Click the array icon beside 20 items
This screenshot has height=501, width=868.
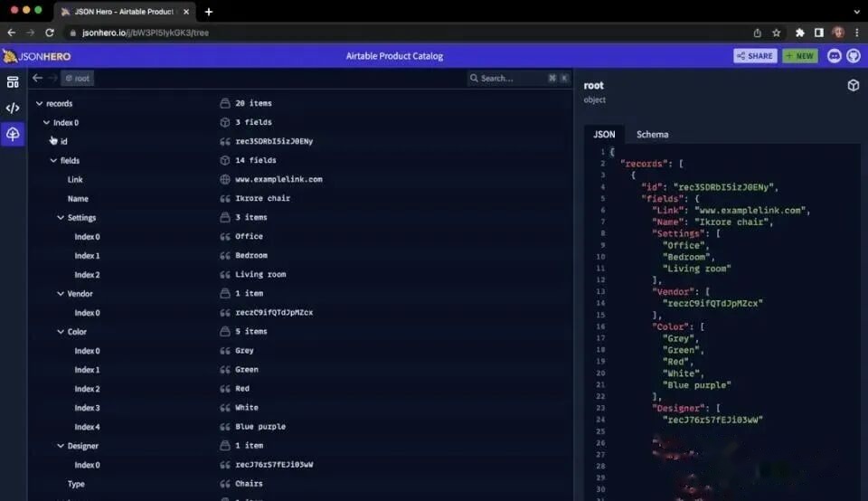[225, 103]
